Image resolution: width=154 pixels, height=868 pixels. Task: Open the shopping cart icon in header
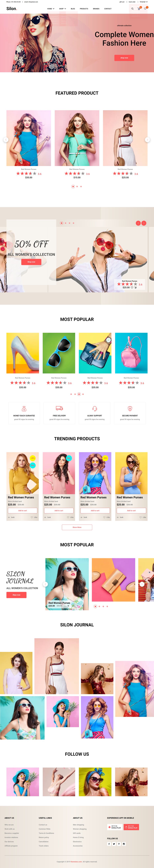point(139,8)
